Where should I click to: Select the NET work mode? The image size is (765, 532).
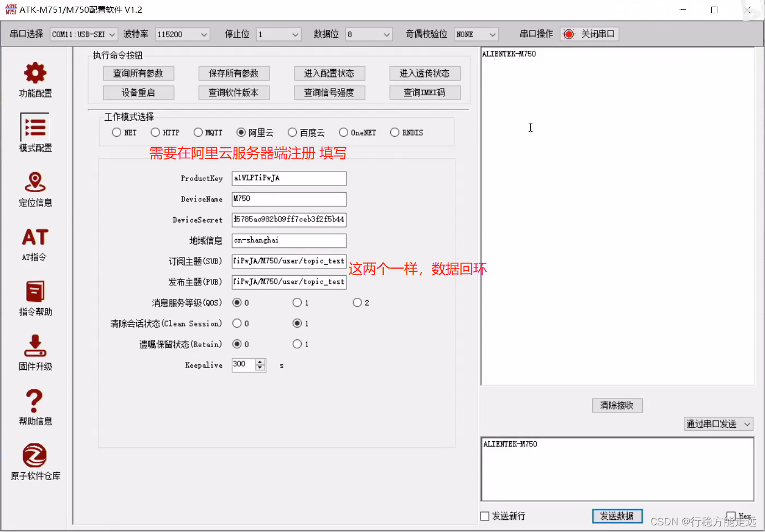coord(116,132)
